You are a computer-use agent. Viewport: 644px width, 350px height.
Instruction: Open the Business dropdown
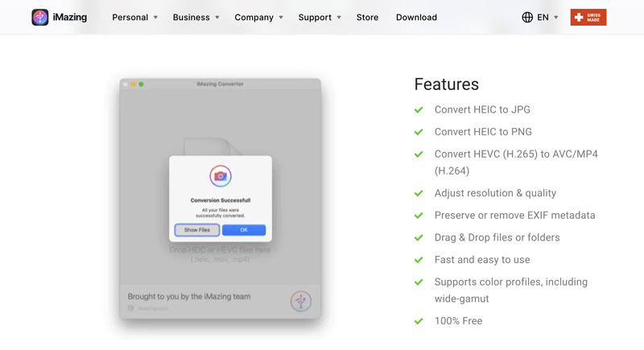coord(196,17)
